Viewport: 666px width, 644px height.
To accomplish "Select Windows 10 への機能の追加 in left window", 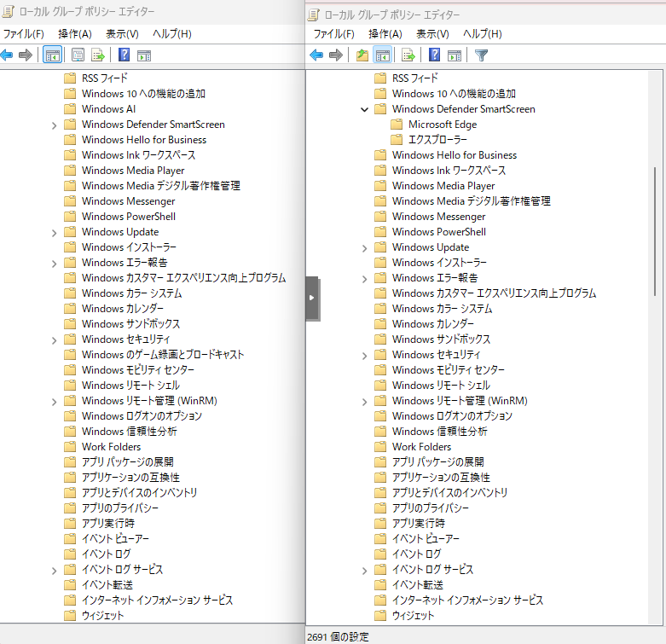I will (x=143, y=94).
